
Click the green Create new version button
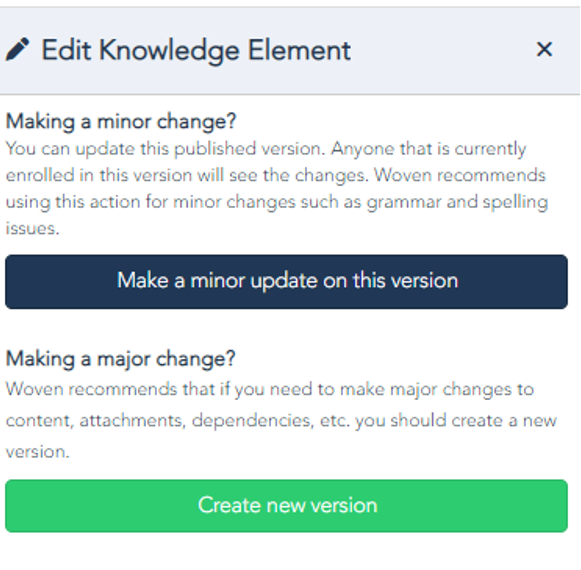[x=286, y=506]
